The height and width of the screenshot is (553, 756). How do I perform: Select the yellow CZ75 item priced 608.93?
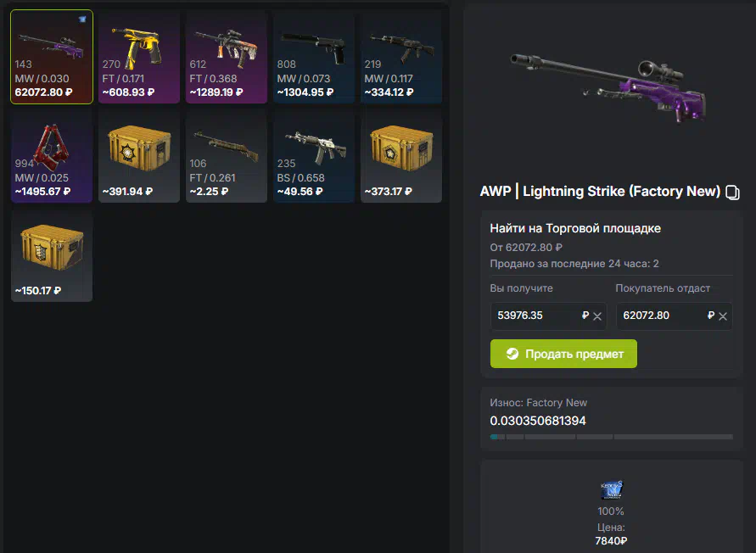pyautogui.click(x=139, y=57)
